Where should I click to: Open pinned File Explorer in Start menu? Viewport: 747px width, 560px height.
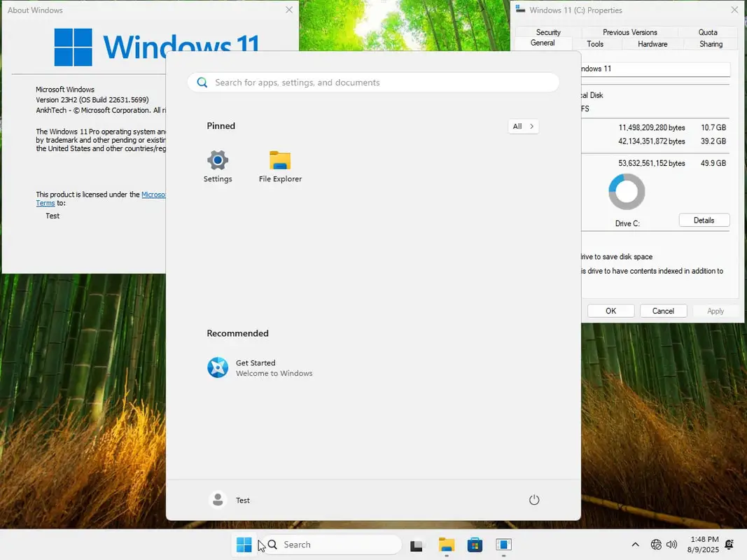280,167
